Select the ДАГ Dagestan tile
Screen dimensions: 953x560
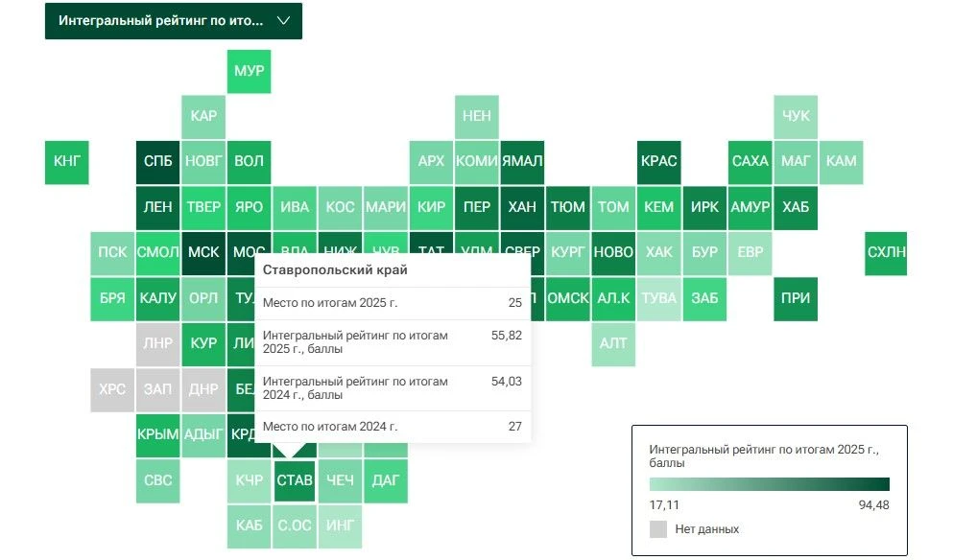coord(386,480)
